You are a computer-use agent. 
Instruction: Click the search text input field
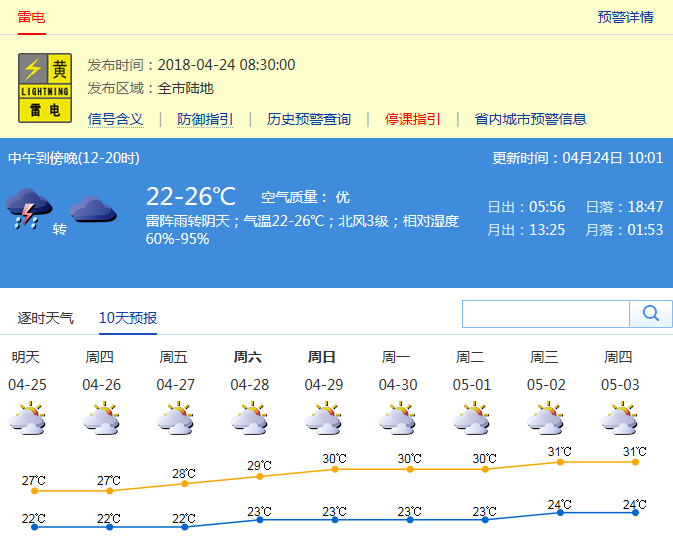coord(545,314)
